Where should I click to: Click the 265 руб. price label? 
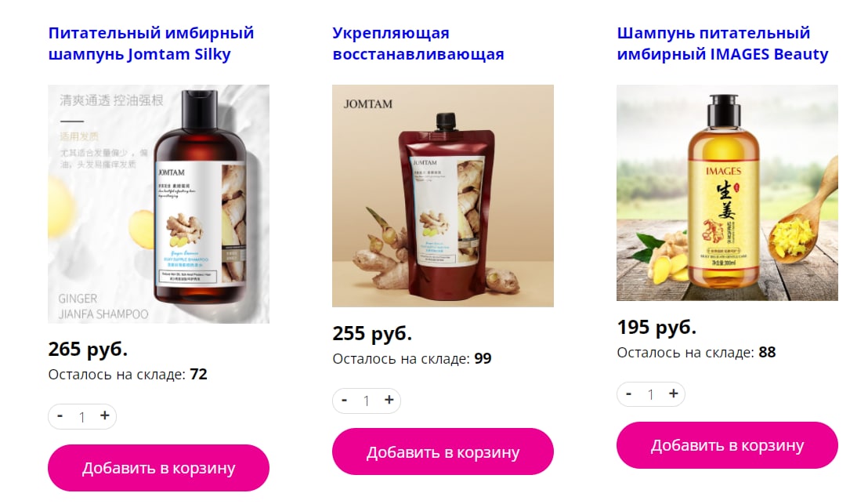pyautogui.click(x=88, y=349)
